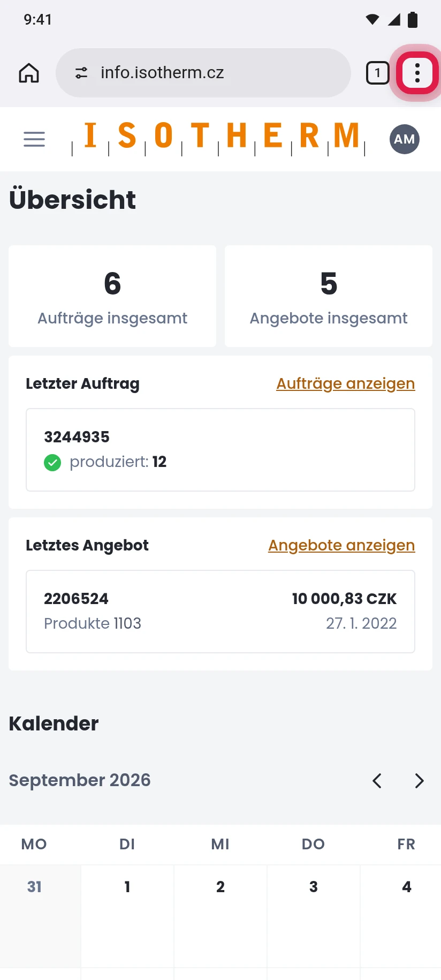The width and height of the screenshot is (441, 980).
Task: Tap the green produziert status checkmark
Action: click(52, 462)
